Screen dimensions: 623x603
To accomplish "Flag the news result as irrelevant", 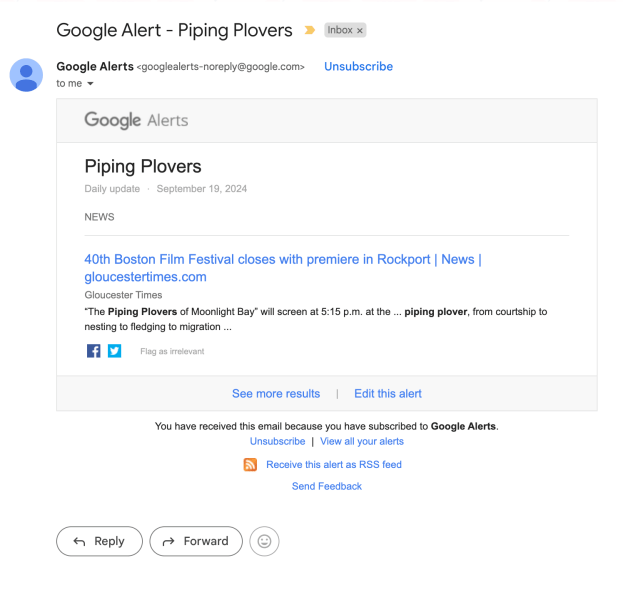I will pos(172,352).
